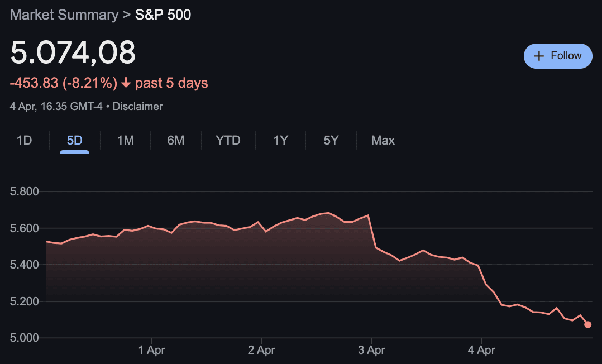
Task: Open the 6M time range
Action: pyautogui.click(x=175, y=141)
